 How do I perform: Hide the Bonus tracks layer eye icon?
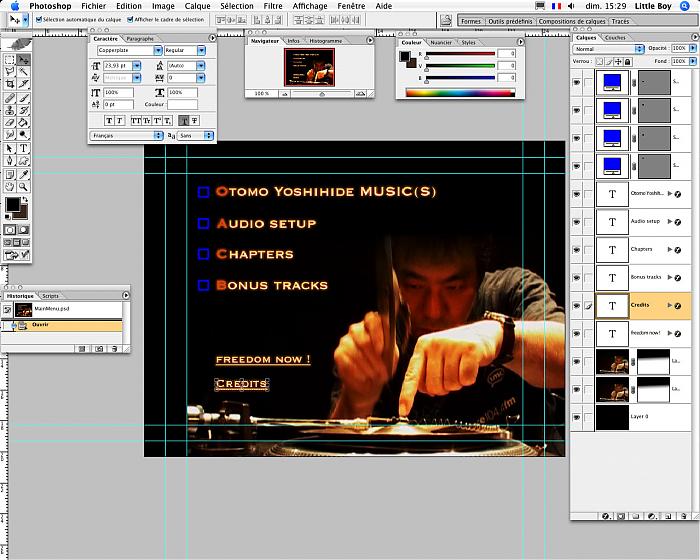pos(576,278)
